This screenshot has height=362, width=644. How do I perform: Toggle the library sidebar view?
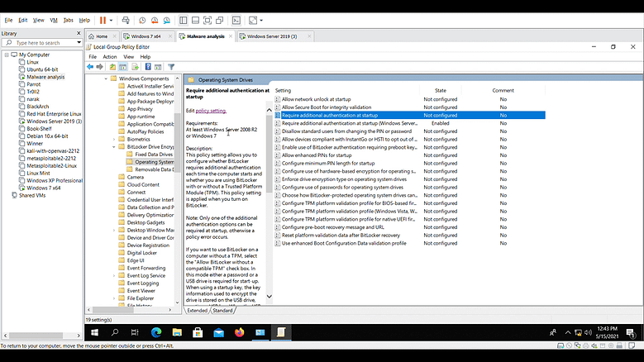[184, 20]
